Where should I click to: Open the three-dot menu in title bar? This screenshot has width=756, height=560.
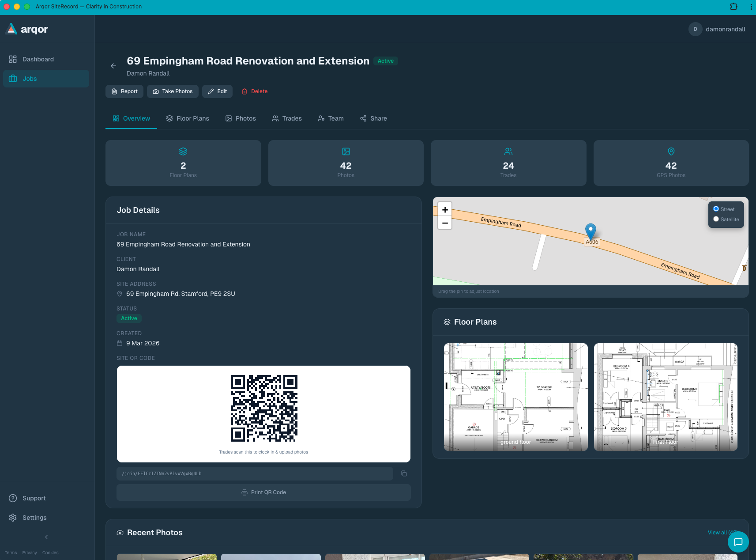751,7
